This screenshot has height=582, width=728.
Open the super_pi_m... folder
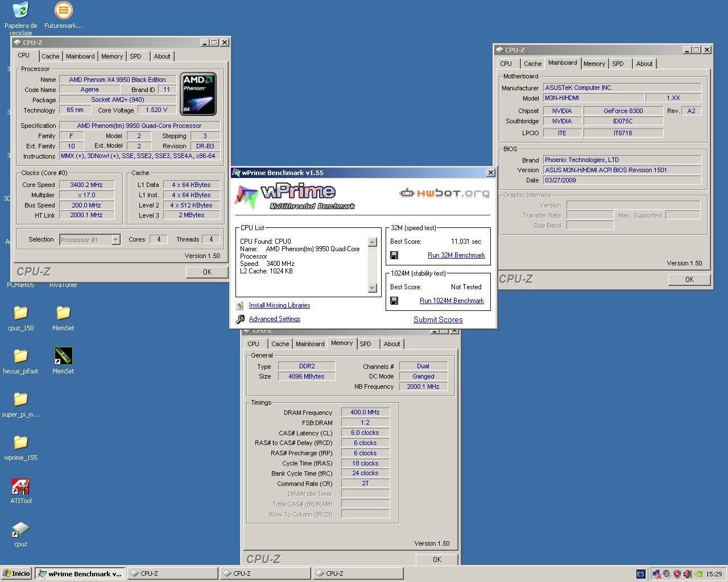20,399
